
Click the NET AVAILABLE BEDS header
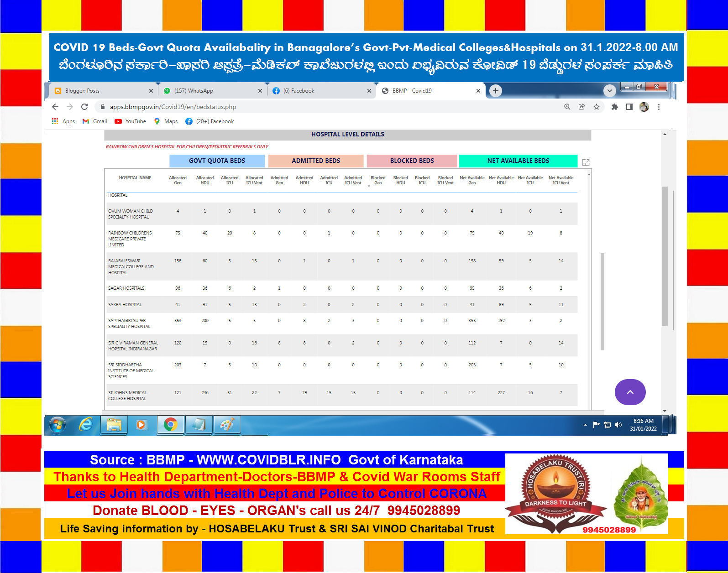pos(518,161)
